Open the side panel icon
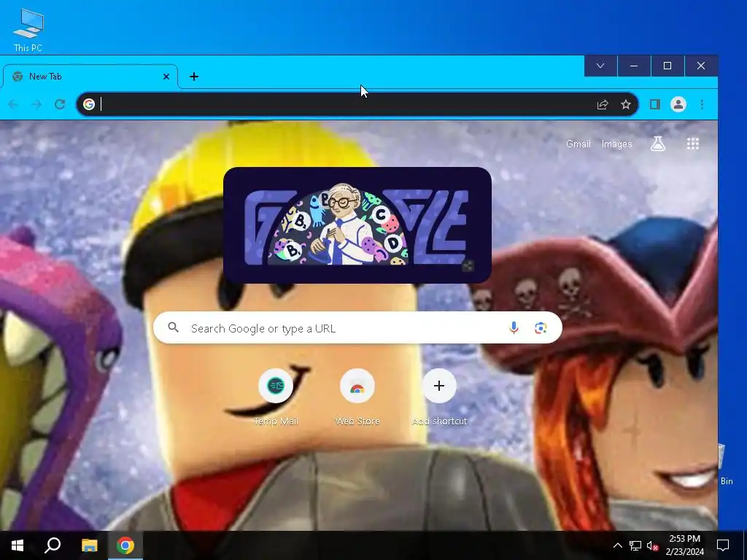747x560 pixels. 655,104
